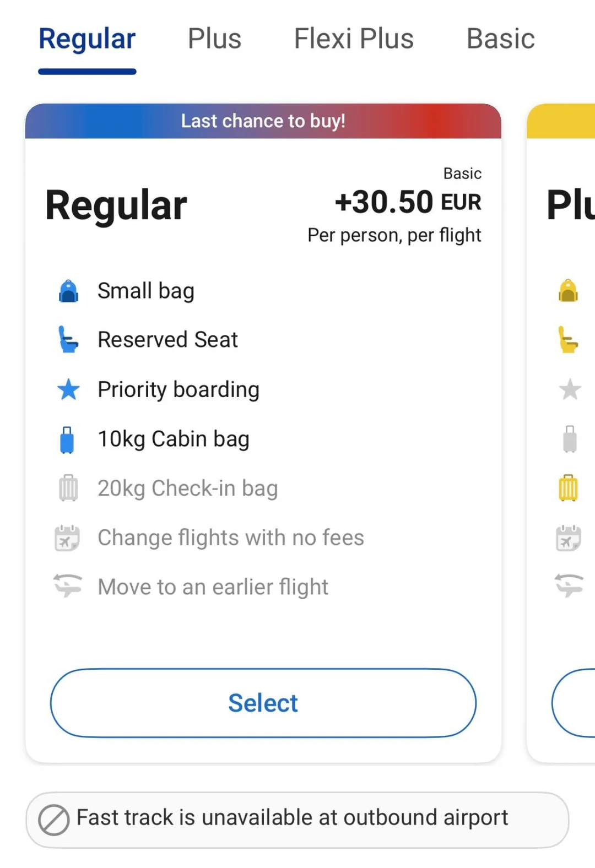Click the yellow check-in bag icon on Plus card
Image resolution: width=595 pixels, height=868 pixels.
(x=568, y=488)
